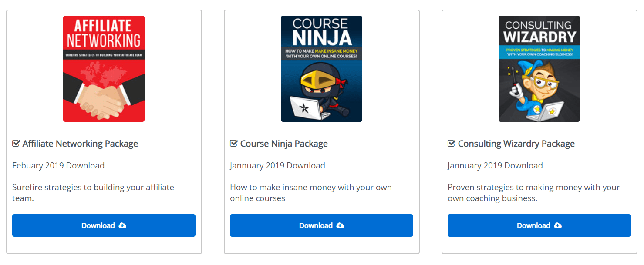This screenshot has height=265, width=644.
Task: Select the Consulting Wizardry Package title
Action: click(x=516, y=144)
